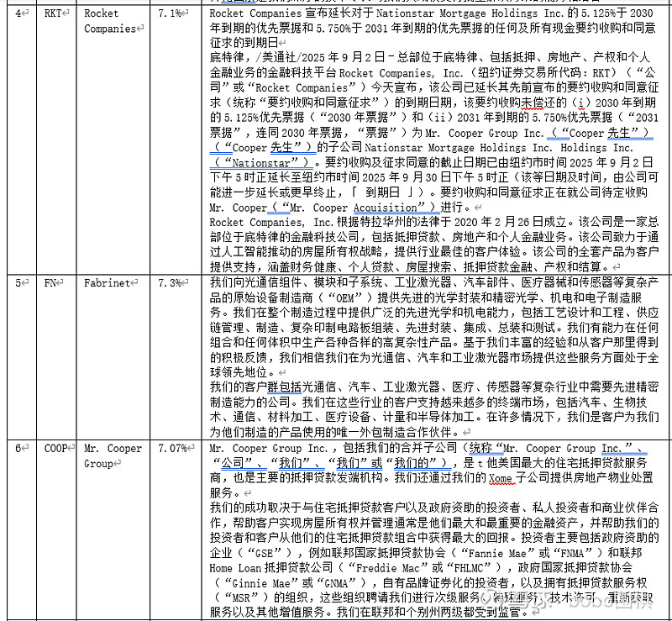Click row number 4 cell

[22, 139]
